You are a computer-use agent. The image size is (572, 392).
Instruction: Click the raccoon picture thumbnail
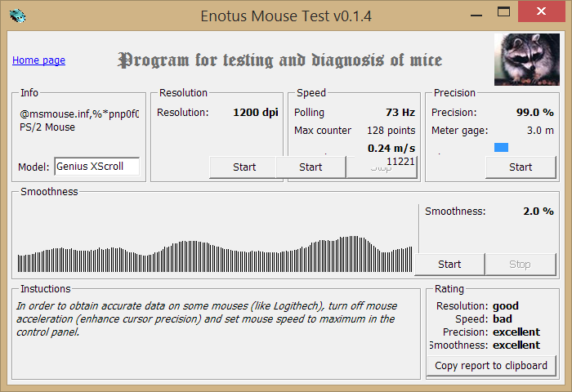[x=526, y=60]
